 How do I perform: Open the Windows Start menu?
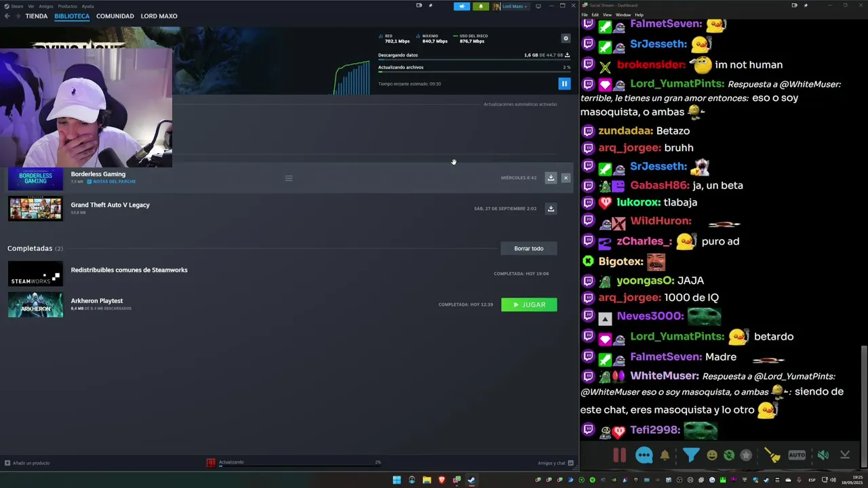397,480
